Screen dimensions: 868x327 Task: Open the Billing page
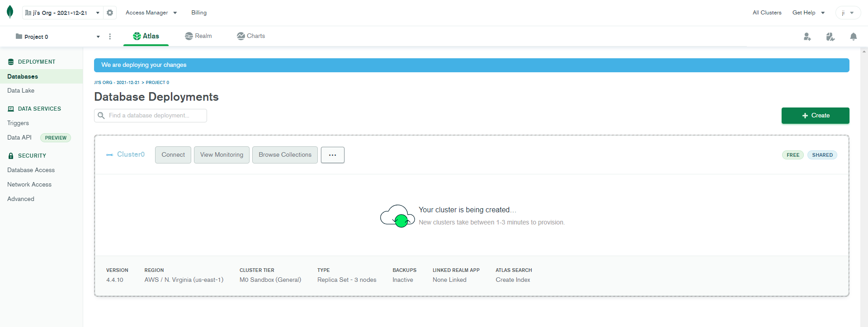point(199,13)
